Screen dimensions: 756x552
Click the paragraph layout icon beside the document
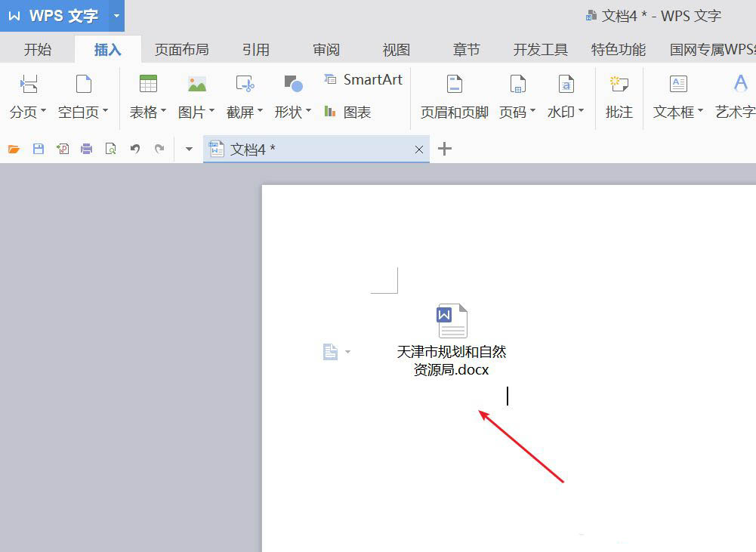(330, 352)
